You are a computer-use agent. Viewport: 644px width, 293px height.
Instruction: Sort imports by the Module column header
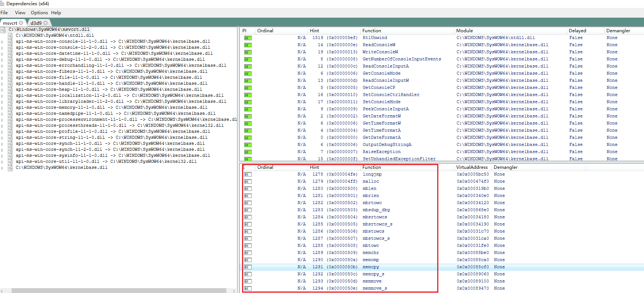click(465, 31)
